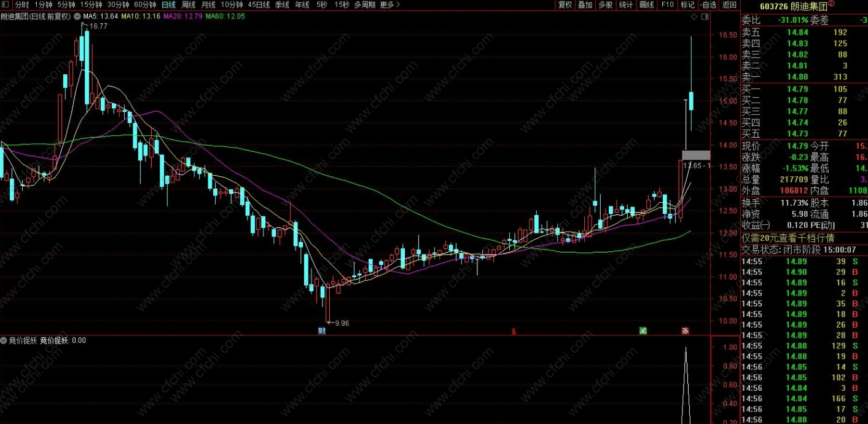Select the 15秒 period
Viewport: 868px width, 424px height.
point(342,5)
